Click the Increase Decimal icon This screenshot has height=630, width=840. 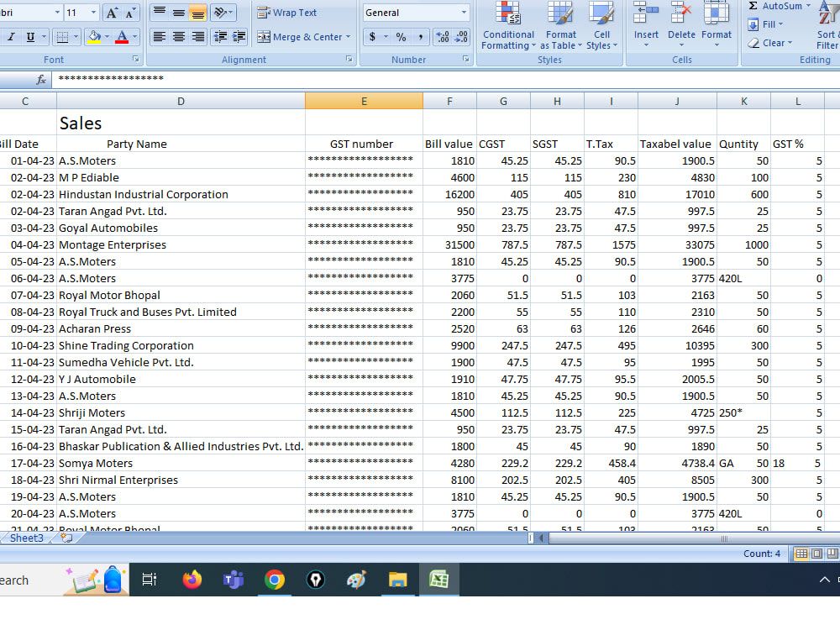coord(443,37)
